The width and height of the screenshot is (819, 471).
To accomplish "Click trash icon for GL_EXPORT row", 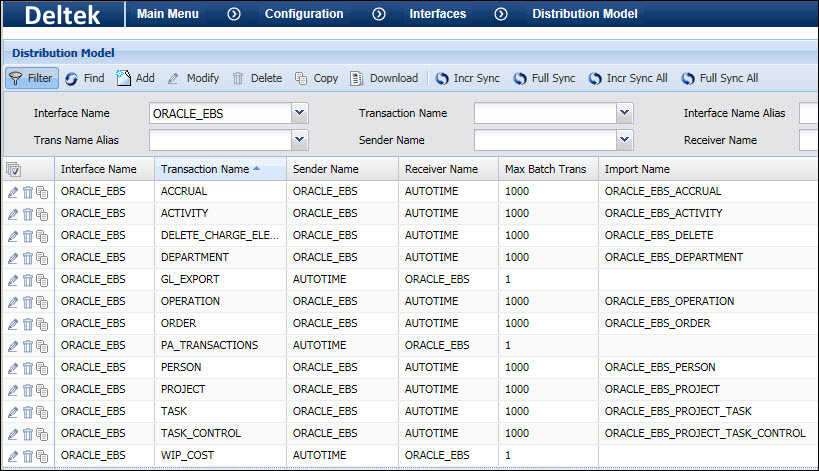I will click(28, 279).
